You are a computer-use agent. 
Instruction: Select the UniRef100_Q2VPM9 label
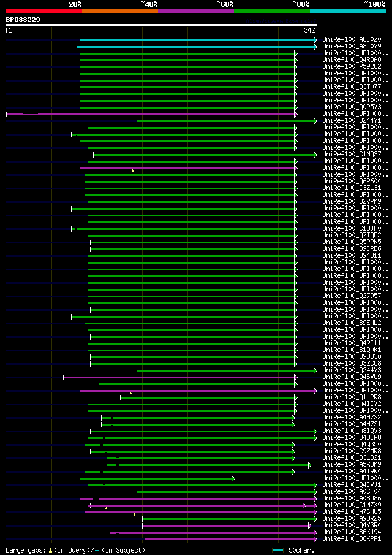tap(352, 201)
